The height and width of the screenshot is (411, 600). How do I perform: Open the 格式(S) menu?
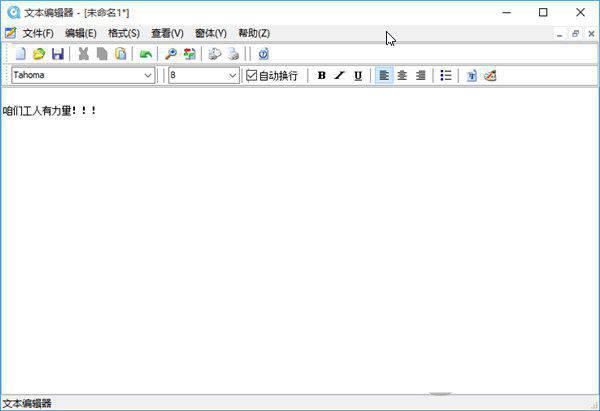click(124, 33)
